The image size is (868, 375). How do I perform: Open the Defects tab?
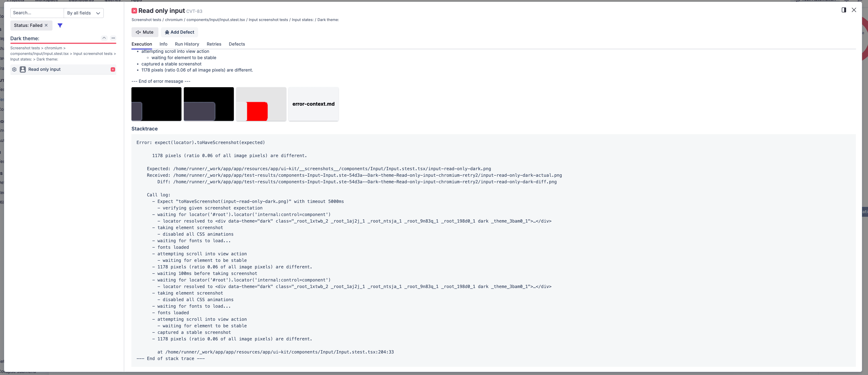237,44
